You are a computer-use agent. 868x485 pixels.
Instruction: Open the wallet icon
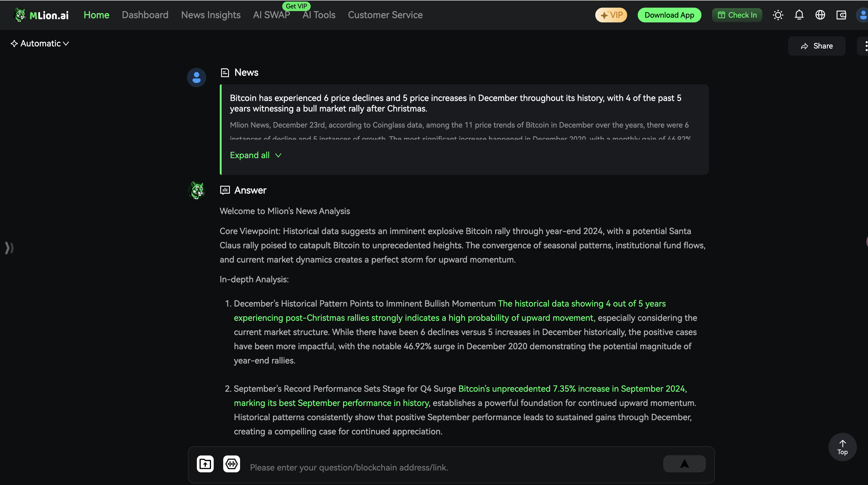pyautogui.click(x=841, y=15)
